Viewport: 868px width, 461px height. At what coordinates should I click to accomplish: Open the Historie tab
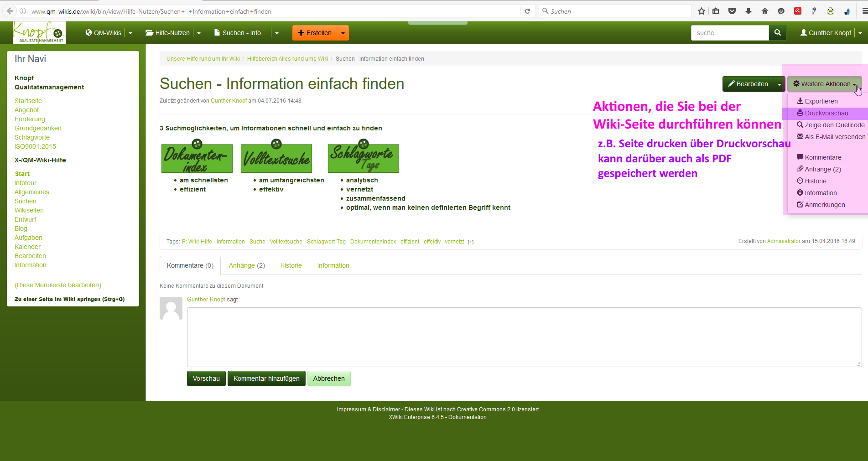[291, 265]
